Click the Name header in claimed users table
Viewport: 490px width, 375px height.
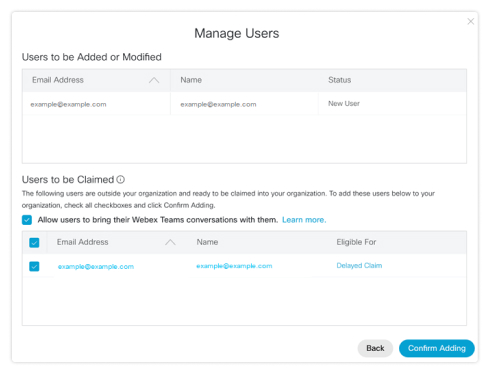coord(207,242)
